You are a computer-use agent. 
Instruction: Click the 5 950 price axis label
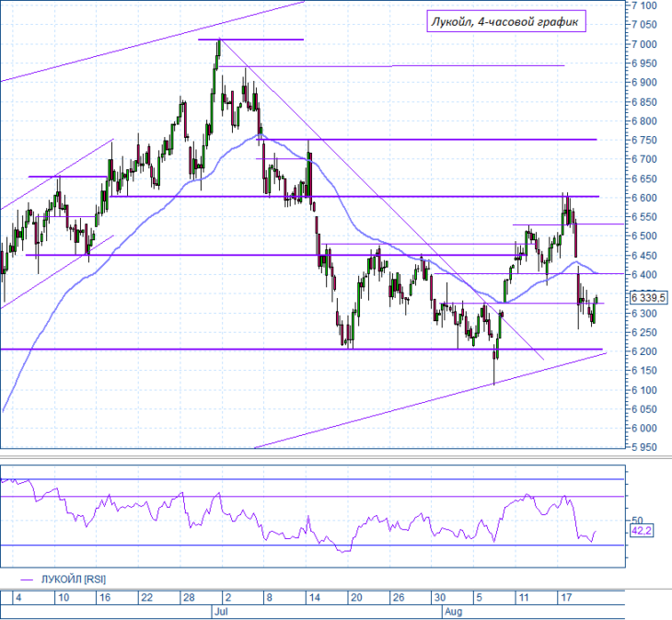point(644,447)
